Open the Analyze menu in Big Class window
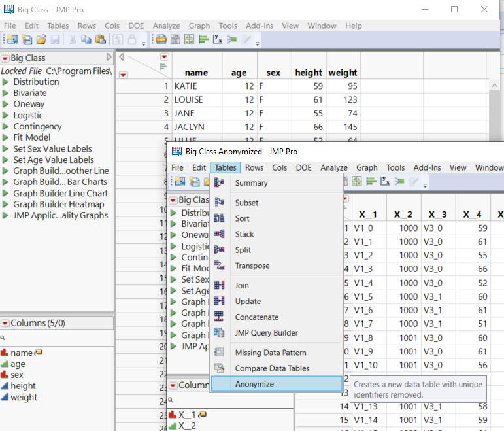 166,26
